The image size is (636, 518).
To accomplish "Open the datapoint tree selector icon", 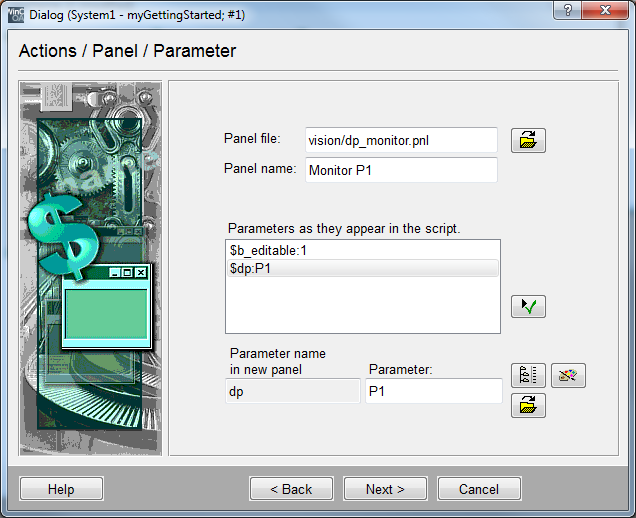I will 528,375.
